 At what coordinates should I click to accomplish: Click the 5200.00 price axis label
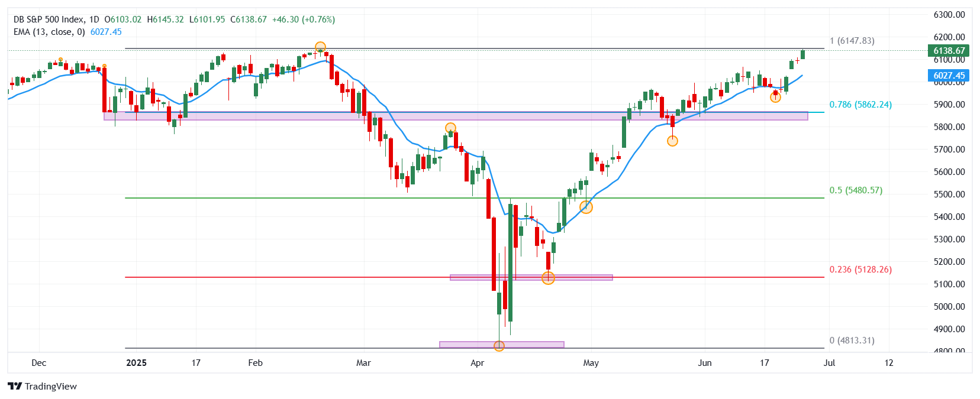949,262
